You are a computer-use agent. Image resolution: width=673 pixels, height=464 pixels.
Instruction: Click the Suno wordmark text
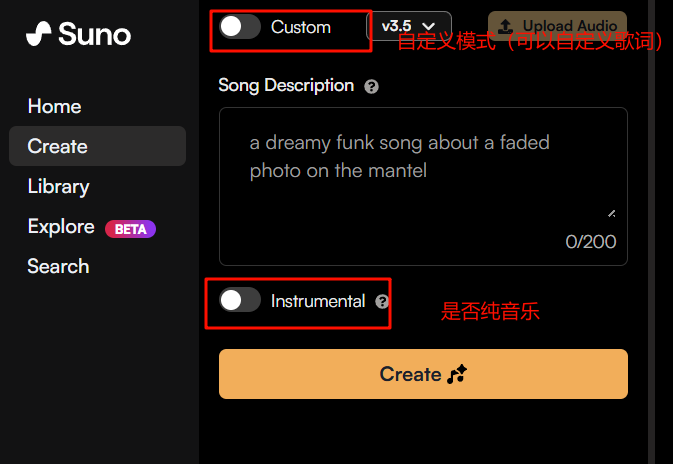(x=94, y=34)
